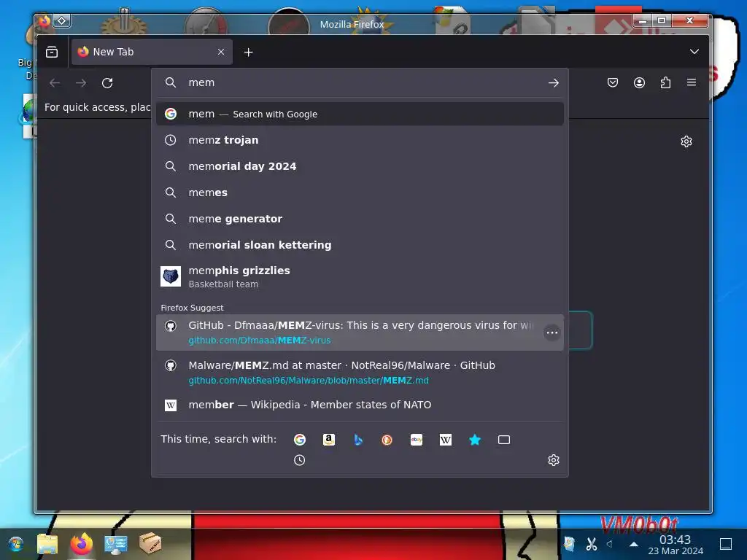The width and height of the screenshot is (747, 560).
Task: Close the New Tab tab
Action: tap(221, 52)
